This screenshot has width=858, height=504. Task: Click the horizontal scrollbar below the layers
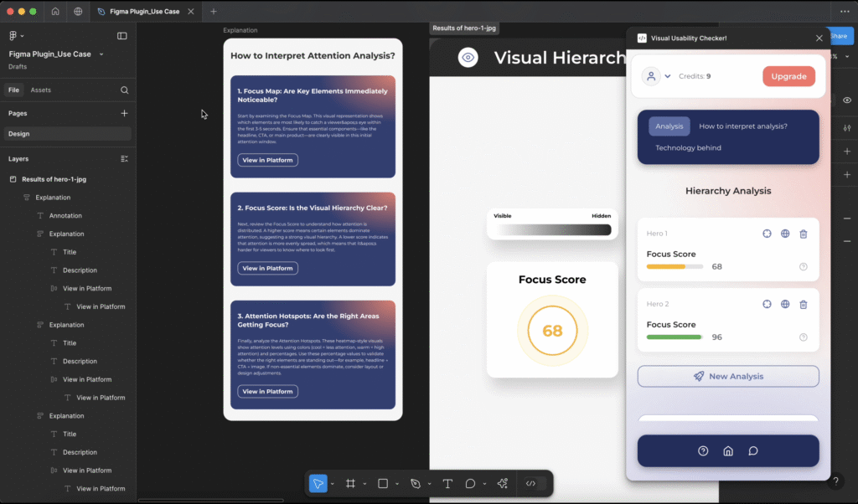pyautogui.click(x=210, y=500)
